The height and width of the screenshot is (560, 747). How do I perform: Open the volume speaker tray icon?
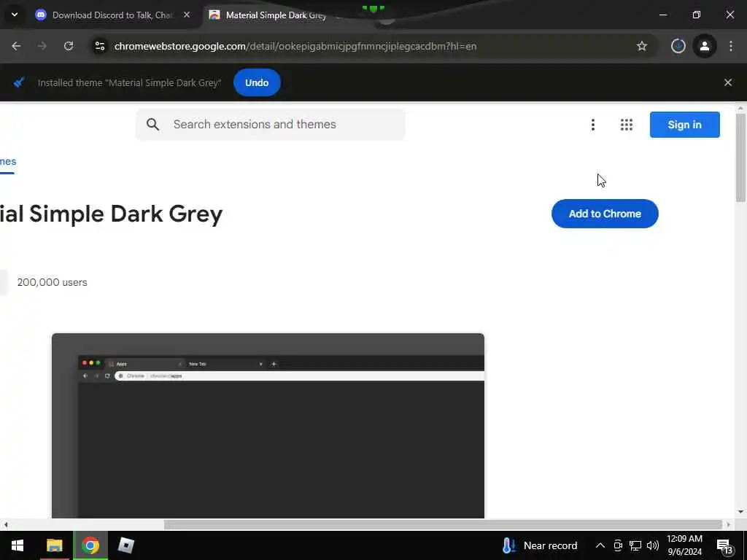tap(653, 545)
